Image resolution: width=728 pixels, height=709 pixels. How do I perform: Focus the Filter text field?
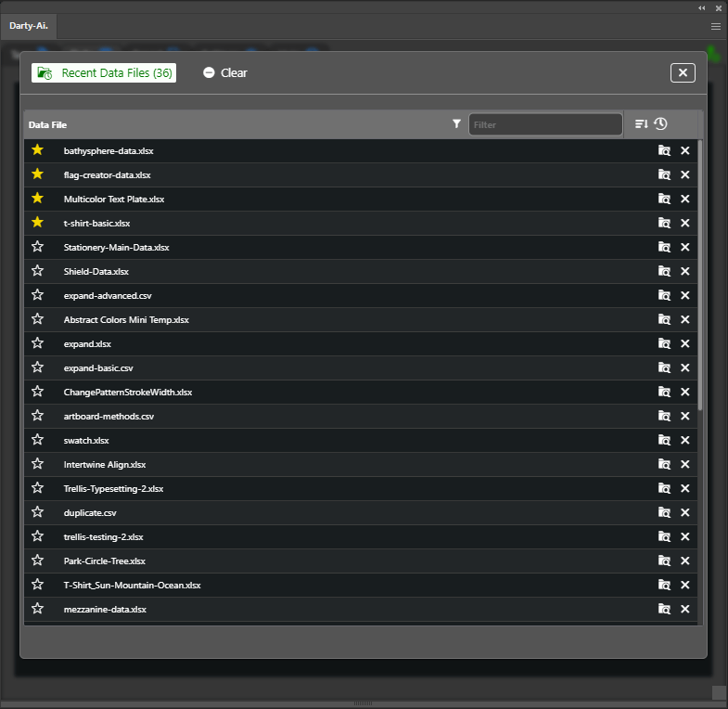coord(545,124)
